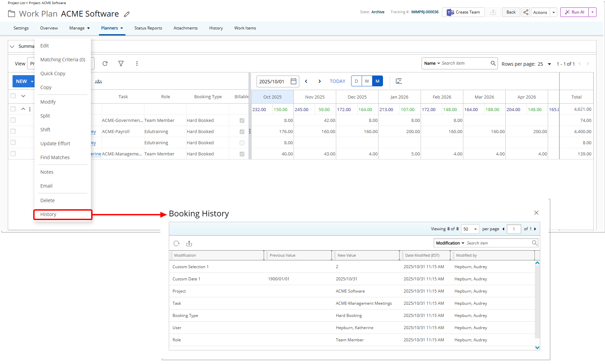
Task: Open the Modification search field dropdown
Action: (x=450, y=243)
